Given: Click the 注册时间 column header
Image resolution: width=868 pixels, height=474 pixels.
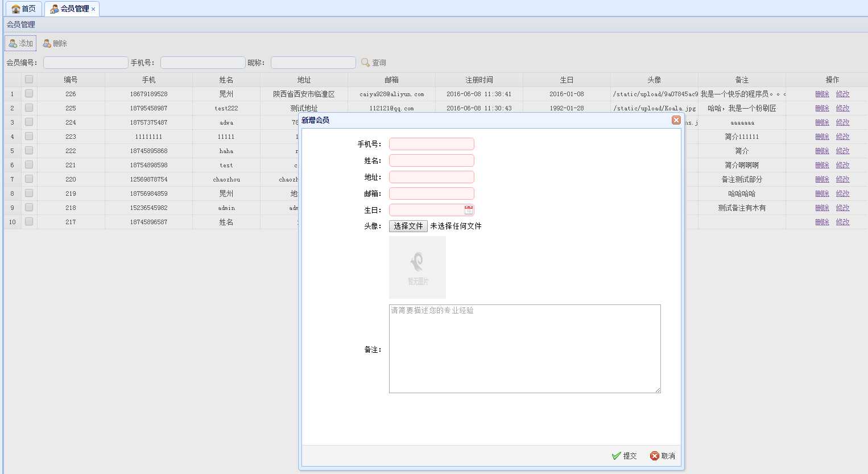Looking at the screenshot, I should [x=479, y=80].
